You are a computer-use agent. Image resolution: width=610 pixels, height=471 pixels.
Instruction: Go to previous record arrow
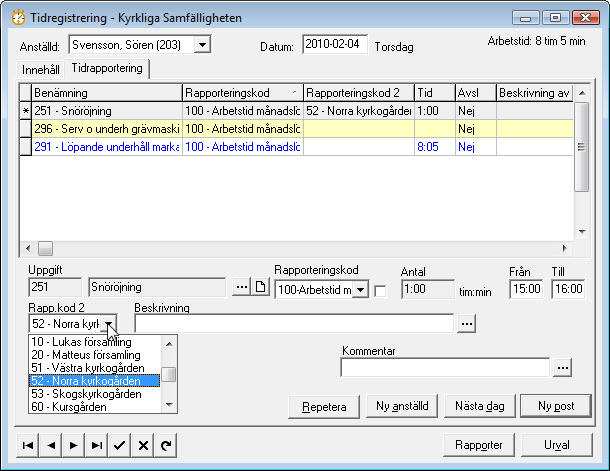(51, 445)
